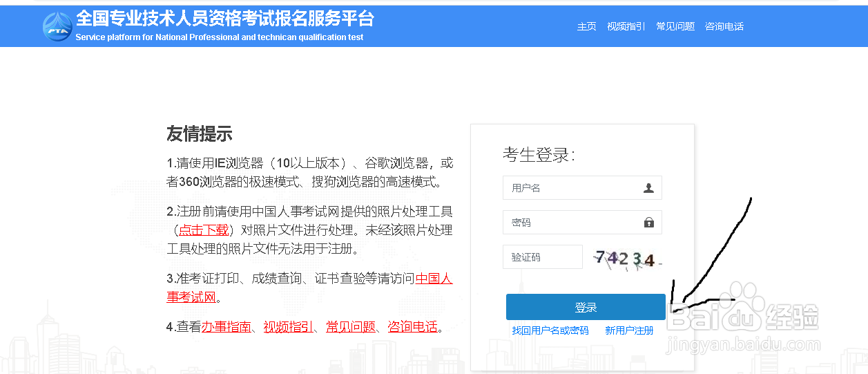Go to 常见问题 in top navigation
Screen dimensions: 868x374
click(x=675, y=26)
